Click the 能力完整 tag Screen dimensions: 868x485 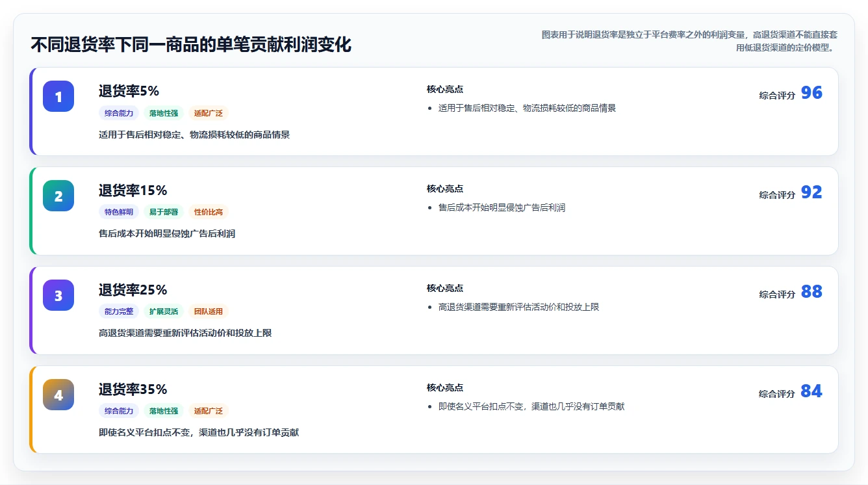click(119, 311)
